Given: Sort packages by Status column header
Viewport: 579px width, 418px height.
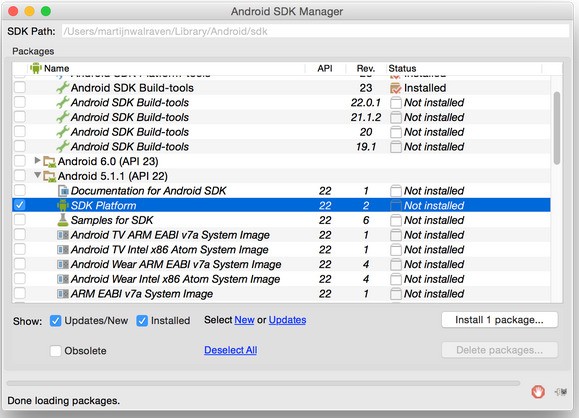Looking at the screenshot, I should tap(465, 68).
